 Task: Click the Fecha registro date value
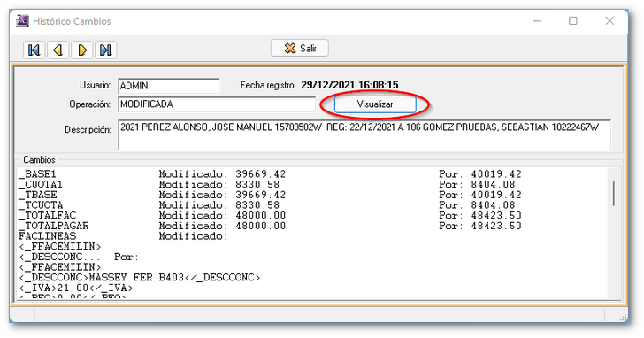[x=349, y=85]
